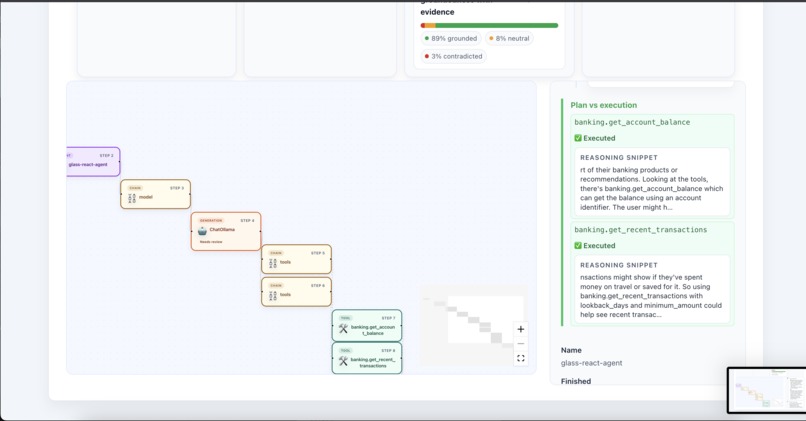This screenshot has width=806, height=421.
Task: Click the banking.get_account_balance plan entry title
Action: [x=632, y=122]
